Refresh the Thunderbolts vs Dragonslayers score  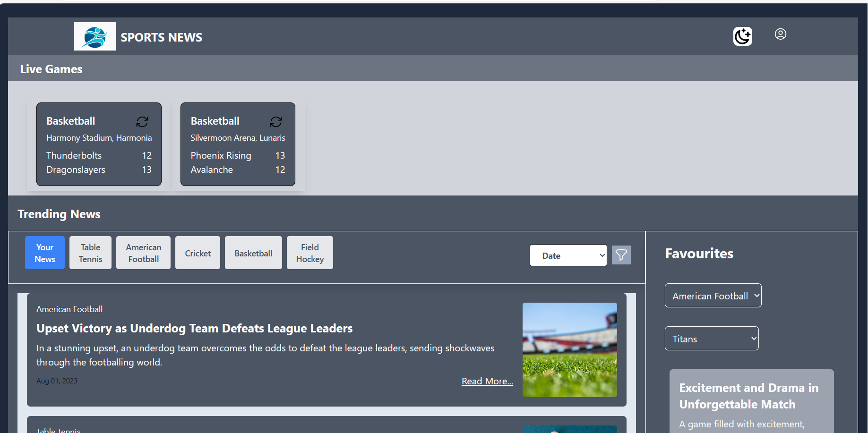point(142,121)
